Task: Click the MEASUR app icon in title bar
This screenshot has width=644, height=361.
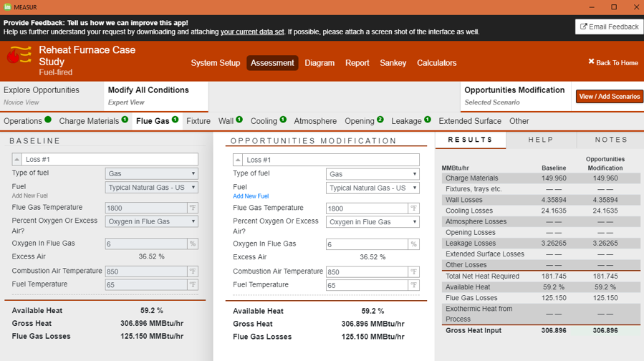Action: pyautogui.click(x=6, y=7)
